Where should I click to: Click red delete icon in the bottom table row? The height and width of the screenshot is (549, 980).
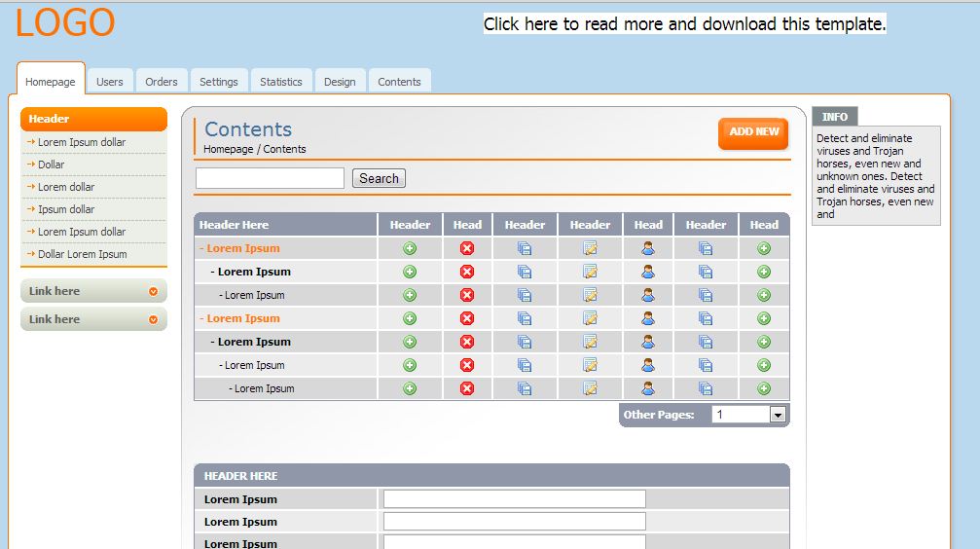tap(467, 388)
